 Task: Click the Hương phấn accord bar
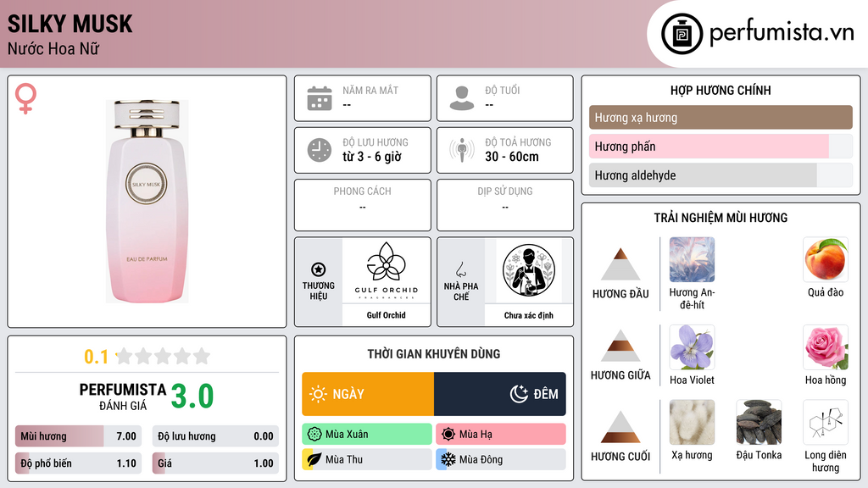(x=721, y=146)
